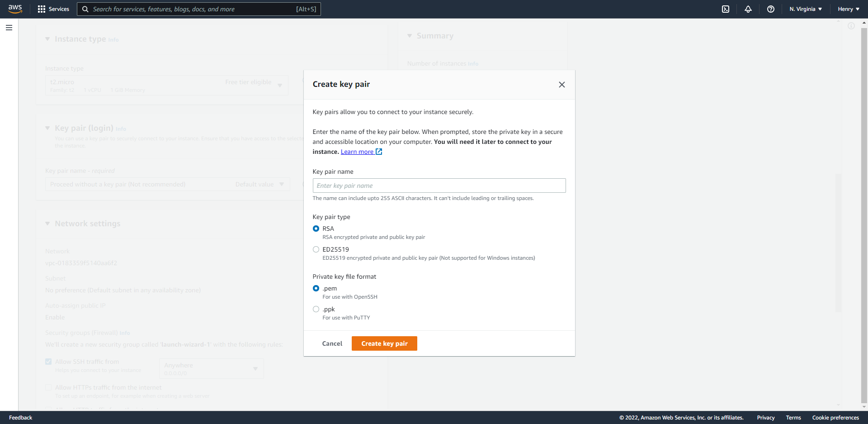Open the N. Virginia region dropdown
868x424 pixels.
click(805, 9)
